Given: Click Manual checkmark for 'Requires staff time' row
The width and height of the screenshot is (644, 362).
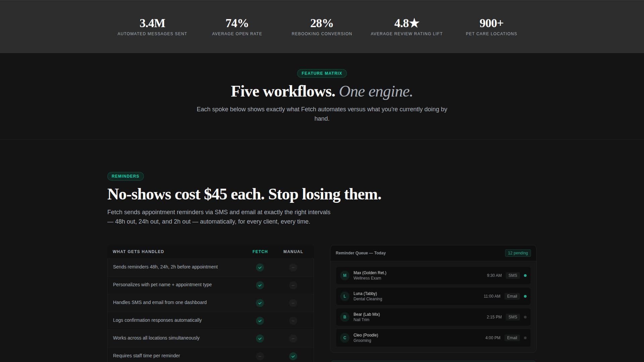Looking at the screenshot, I should pyautogui.click(x=293, y=356).
